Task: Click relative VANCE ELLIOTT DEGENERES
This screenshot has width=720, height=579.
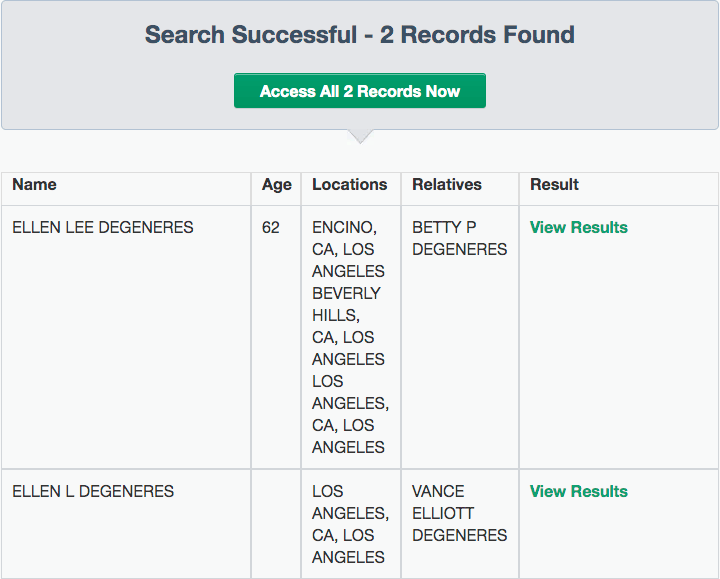Action: [460, 513]
